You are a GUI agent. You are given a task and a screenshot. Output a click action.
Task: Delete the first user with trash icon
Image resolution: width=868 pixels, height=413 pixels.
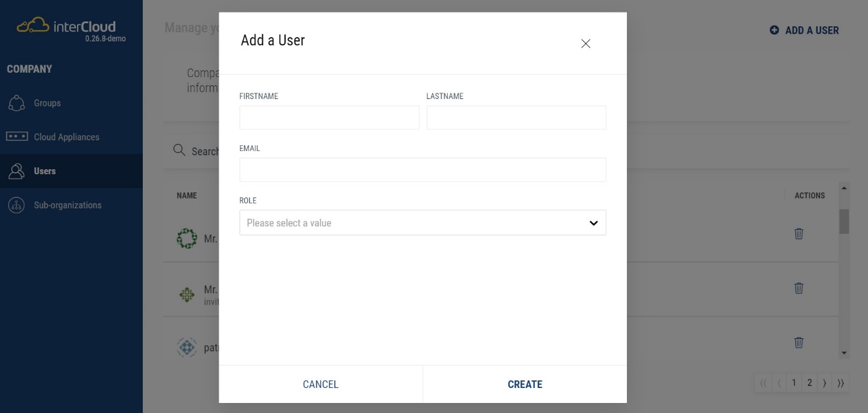pos(798,234)
